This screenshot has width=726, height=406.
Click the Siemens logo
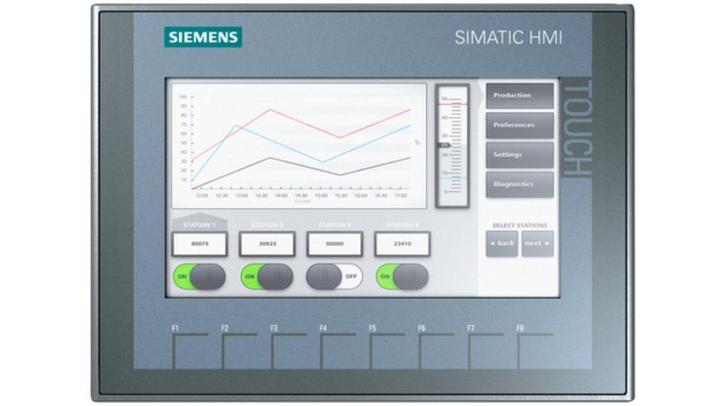(203, 37)
